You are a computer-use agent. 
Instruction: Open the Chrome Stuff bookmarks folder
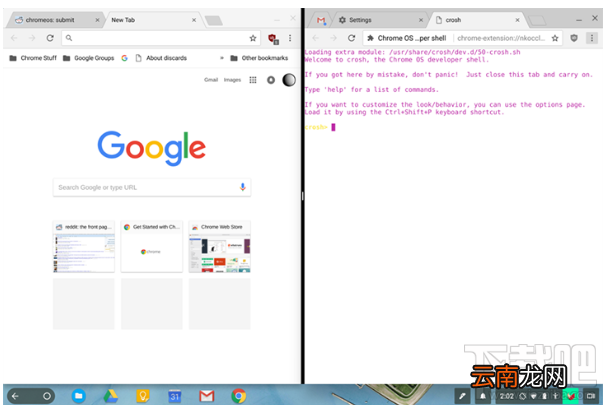click(x=33, y=58)
